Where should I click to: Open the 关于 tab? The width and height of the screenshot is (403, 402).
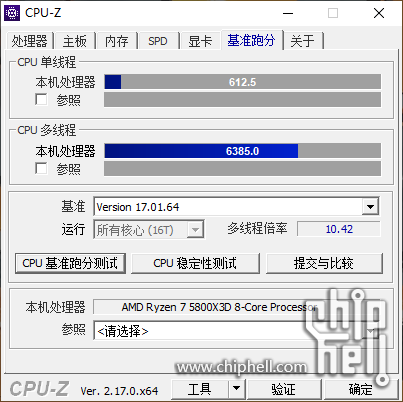303,41
